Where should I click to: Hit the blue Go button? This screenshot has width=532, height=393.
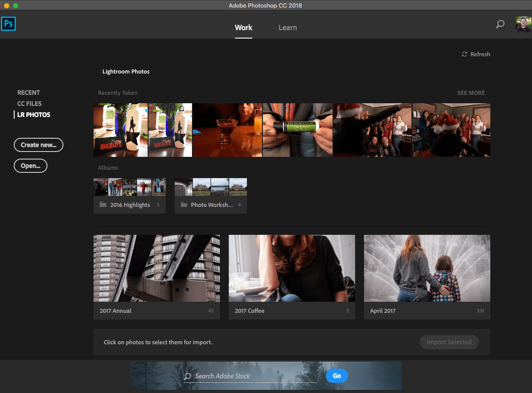coord(336,376)
